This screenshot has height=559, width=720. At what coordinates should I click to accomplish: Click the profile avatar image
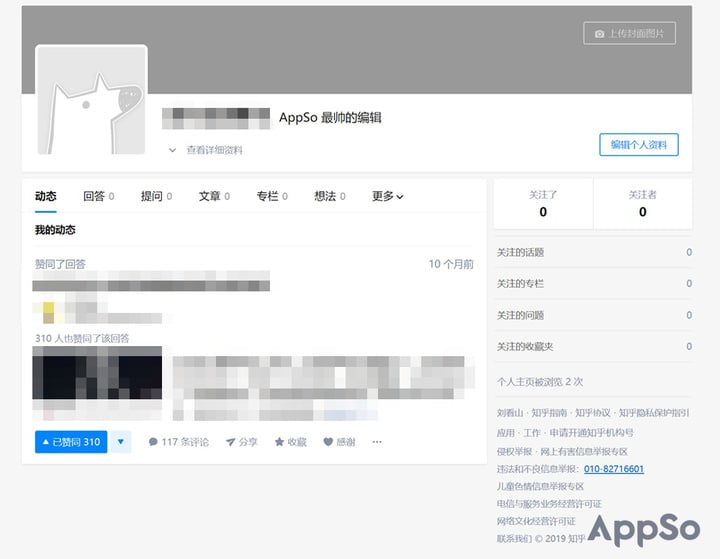[91, 100]
